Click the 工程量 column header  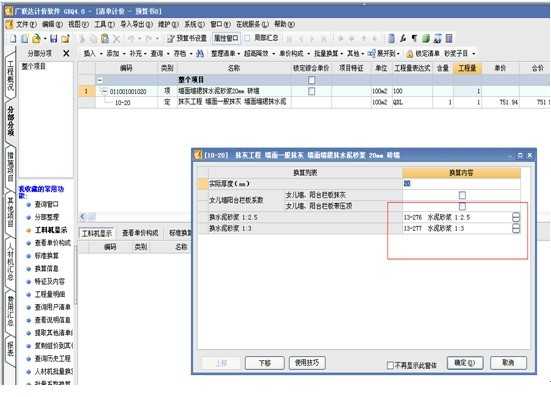click(467, 68)
